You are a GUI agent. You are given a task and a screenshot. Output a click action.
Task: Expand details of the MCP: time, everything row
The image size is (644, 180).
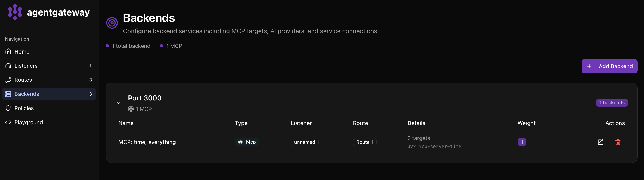(147, 142)
